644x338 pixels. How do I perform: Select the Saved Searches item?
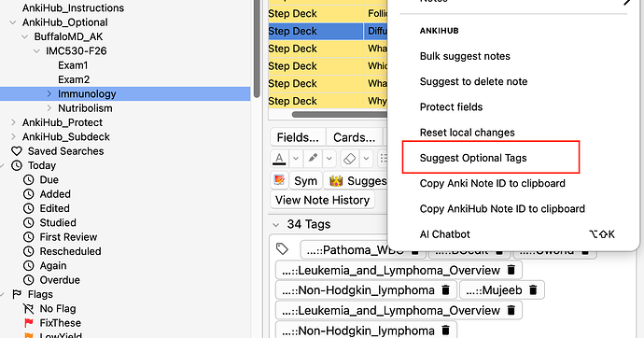click(x=65, y=151)
